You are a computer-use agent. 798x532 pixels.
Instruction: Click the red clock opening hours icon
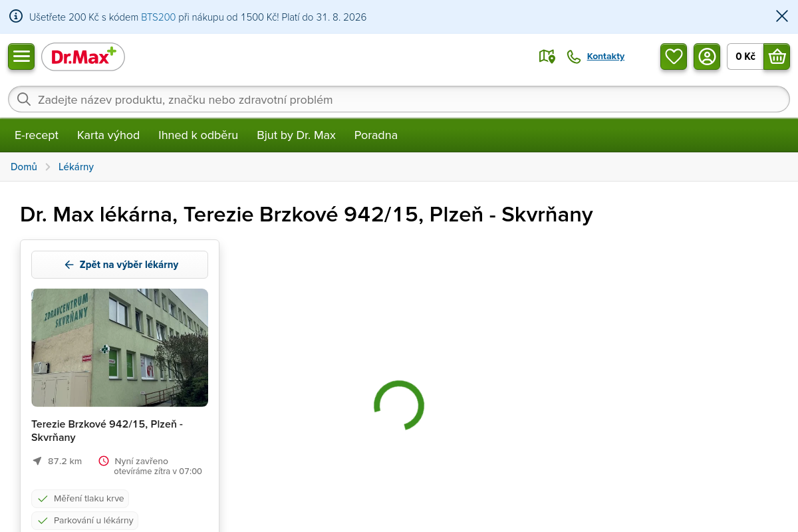104,461
